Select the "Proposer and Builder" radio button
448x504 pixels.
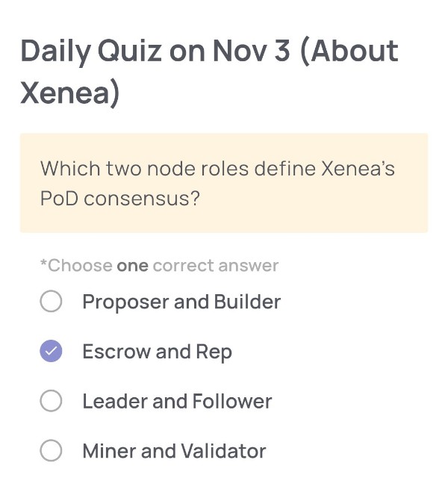[x=51, y=302]
